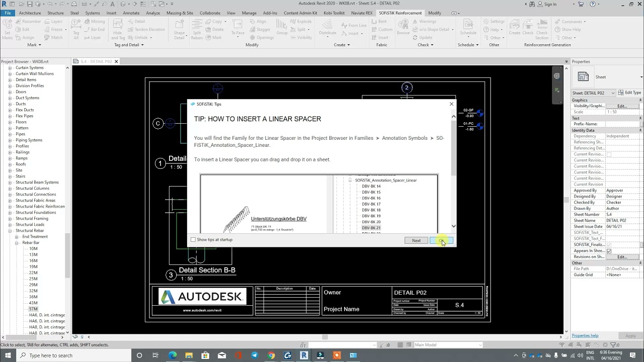
Task: Switch to the Modify ribbon tab
Action: [435, 13]
